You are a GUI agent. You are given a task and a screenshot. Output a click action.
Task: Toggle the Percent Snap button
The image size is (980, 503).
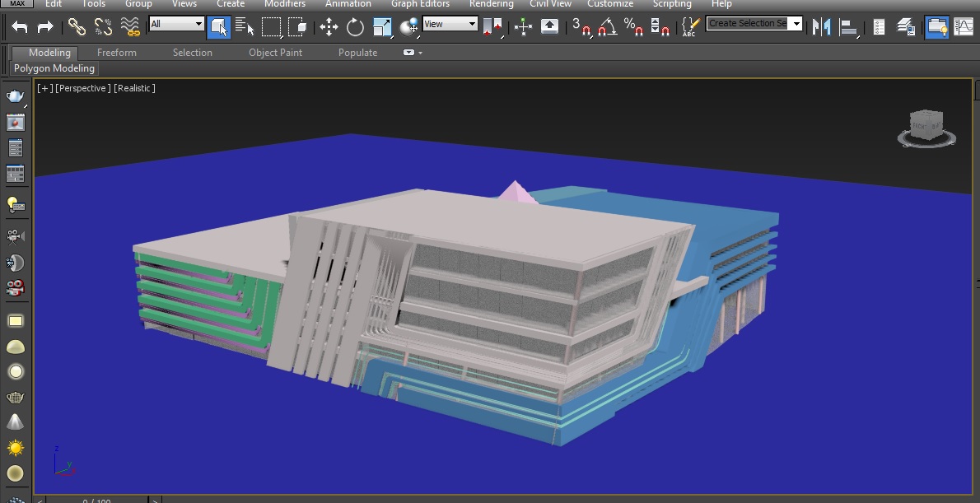(x=633, y=27)
